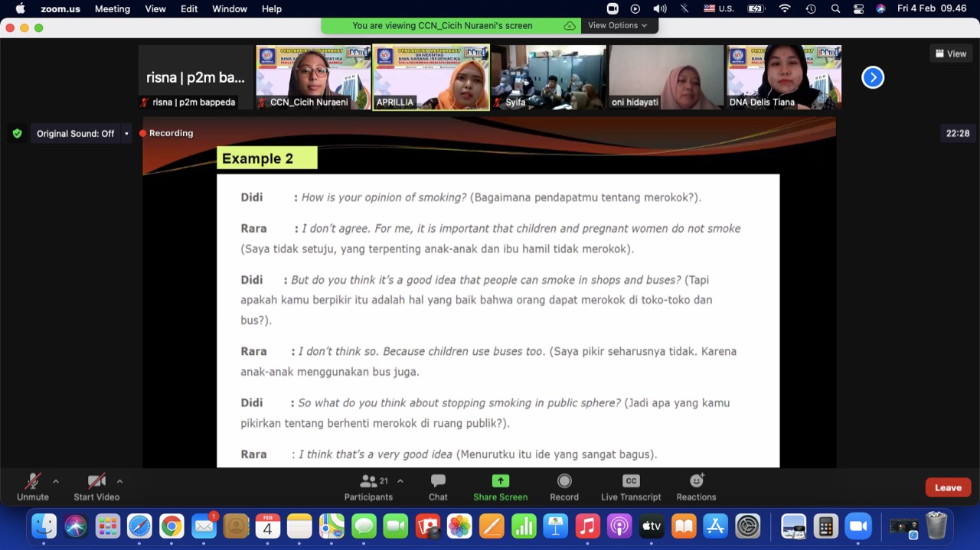Click the Recording indicator
This screenshot has width=980, height=550.
click(166, 133)
